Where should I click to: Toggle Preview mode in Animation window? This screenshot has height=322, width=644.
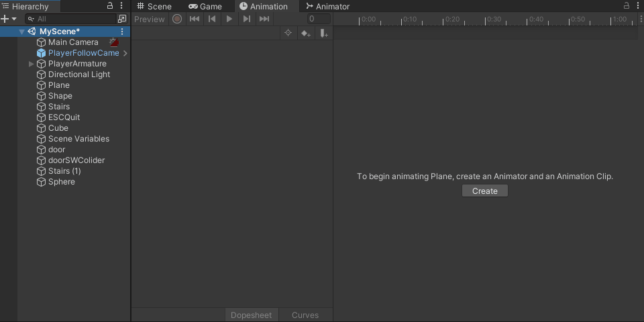pyautogui.click(x=149, y=19)
